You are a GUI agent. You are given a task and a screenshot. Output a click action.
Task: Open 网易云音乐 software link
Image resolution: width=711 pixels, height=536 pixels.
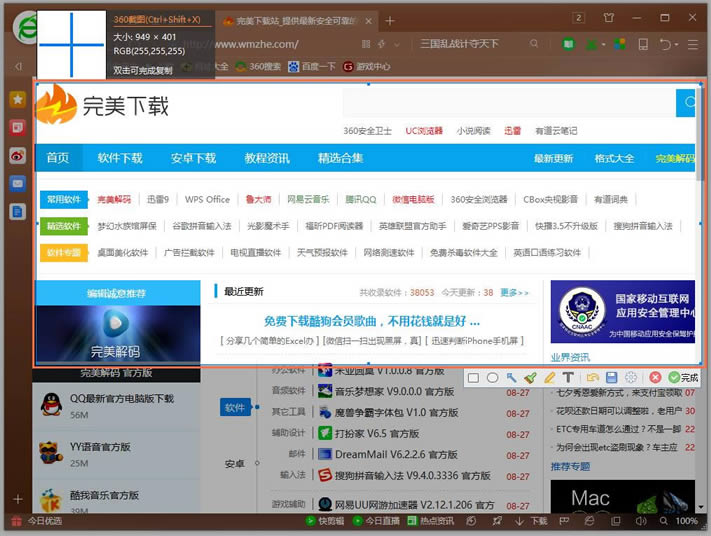(x=308, y=199)
